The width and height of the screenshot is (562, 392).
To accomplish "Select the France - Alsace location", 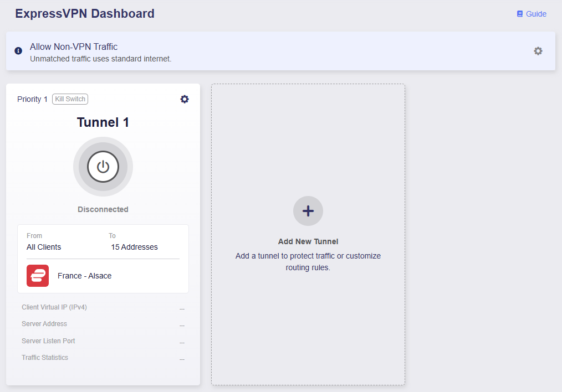I will coord(85,276).
